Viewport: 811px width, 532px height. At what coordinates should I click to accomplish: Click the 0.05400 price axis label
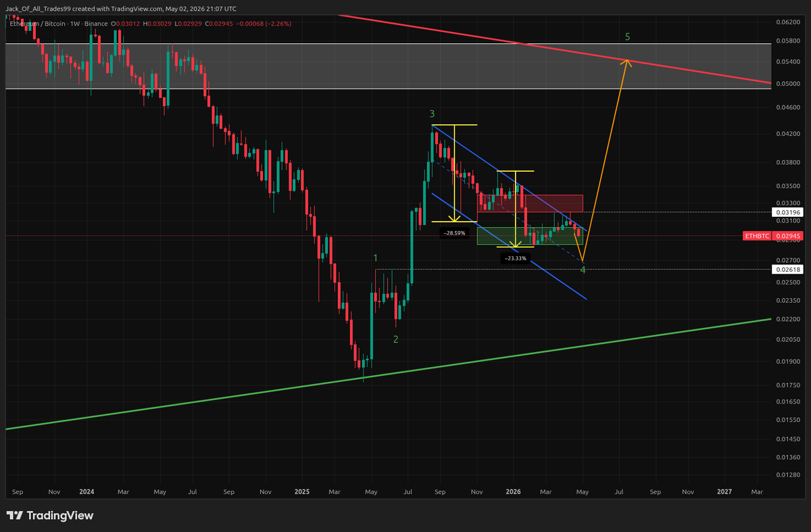click(787, 62)
